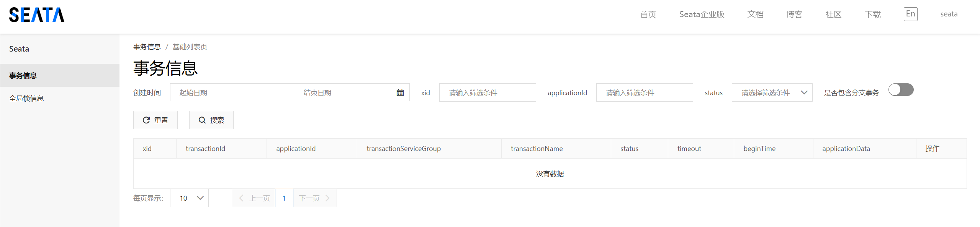Click the search button with magnifier icon

pos(211,120)
